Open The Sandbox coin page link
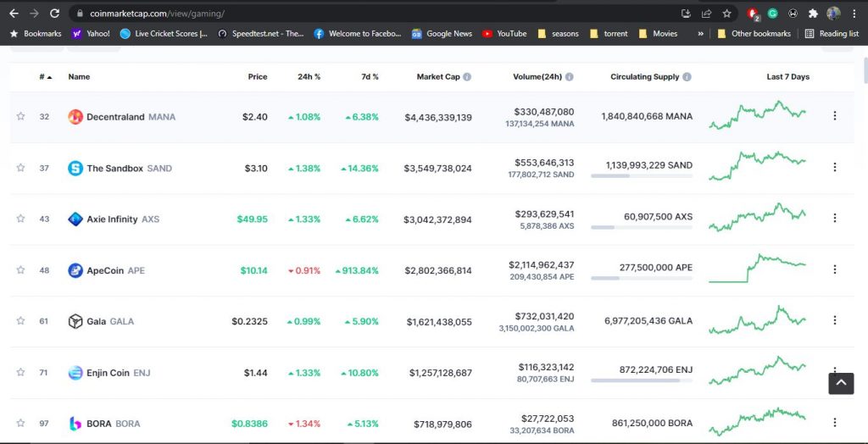 130,169
